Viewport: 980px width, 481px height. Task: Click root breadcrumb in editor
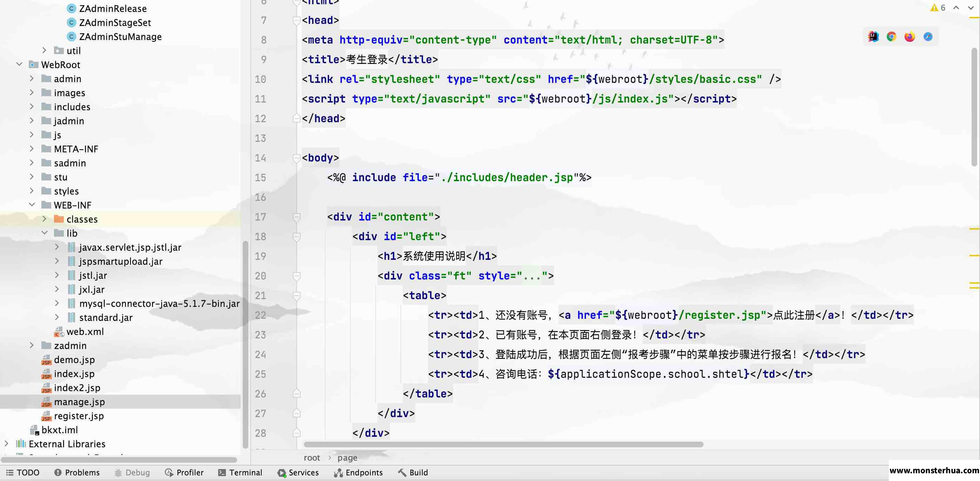tap(311, 457)
